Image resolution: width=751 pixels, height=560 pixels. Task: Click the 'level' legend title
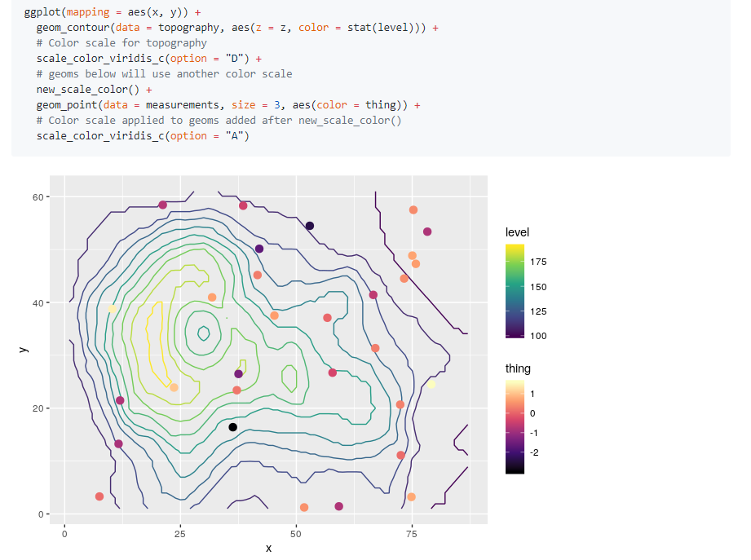point(517,232)
